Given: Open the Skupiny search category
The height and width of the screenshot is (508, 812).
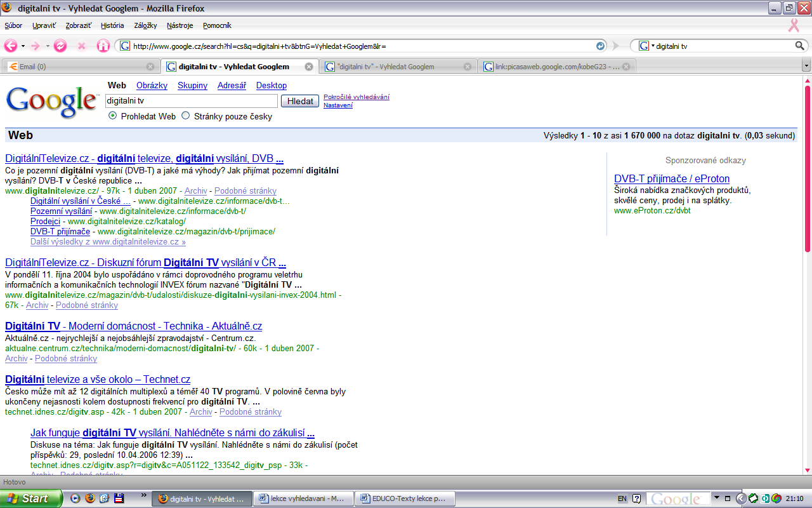Looking at the screenshot, I should tap(192, 85).
